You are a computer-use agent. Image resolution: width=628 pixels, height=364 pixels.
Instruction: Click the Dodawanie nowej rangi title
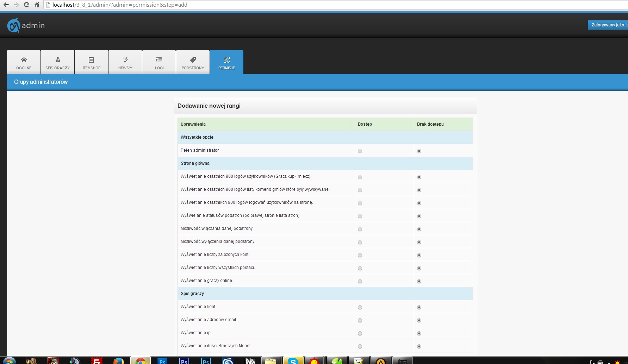(x=209, y=106)
